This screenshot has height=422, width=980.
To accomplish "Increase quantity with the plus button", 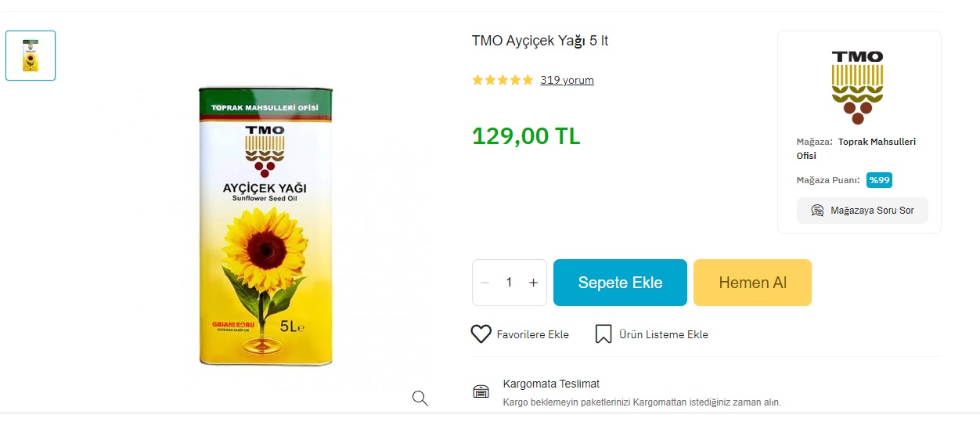I will (533, 283).
